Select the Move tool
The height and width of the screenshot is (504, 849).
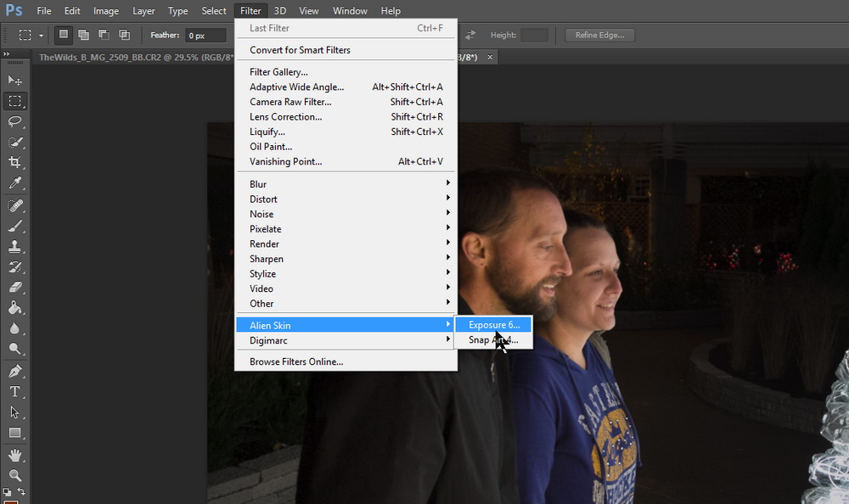(14, 81)
